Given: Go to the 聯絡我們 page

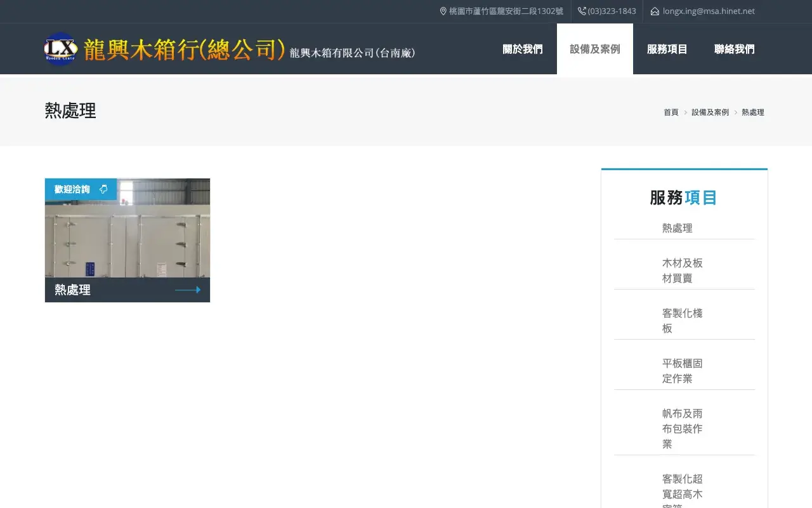Looking at the screenshot, I should [735, 49].
